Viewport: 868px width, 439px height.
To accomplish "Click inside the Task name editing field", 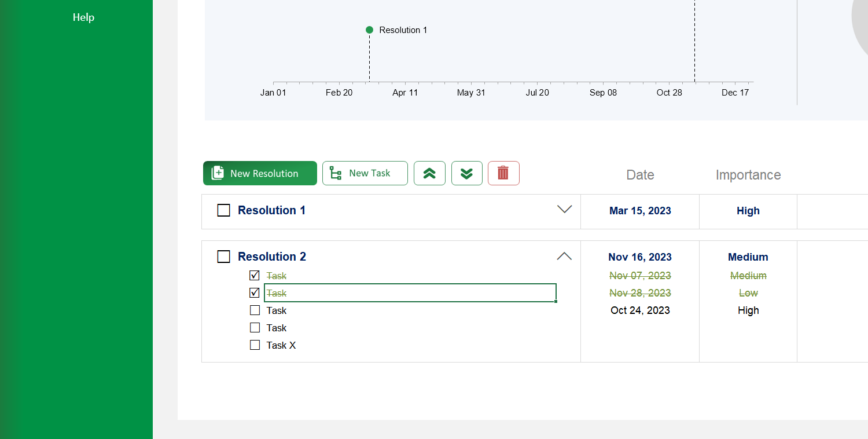I will [410, 292].
